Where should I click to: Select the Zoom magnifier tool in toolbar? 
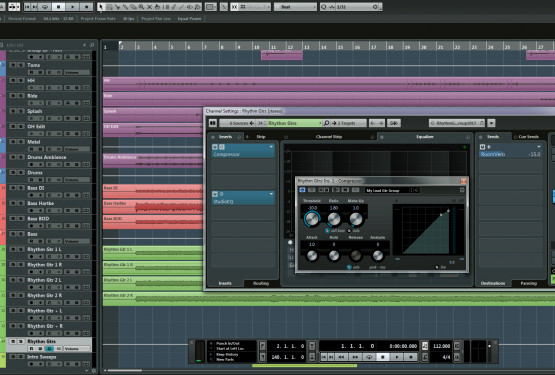(x=142, y=7)
